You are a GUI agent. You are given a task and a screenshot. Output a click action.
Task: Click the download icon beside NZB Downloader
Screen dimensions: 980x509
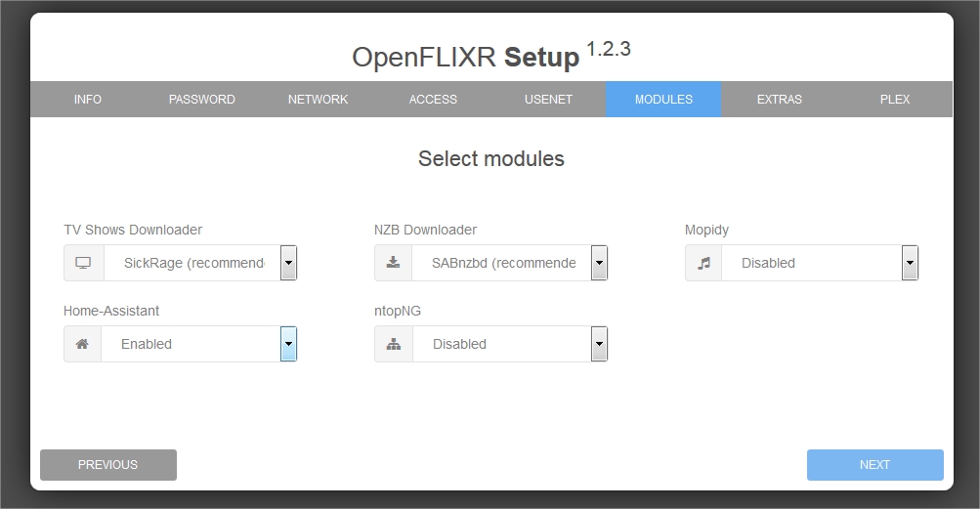[x=393, y=263]
